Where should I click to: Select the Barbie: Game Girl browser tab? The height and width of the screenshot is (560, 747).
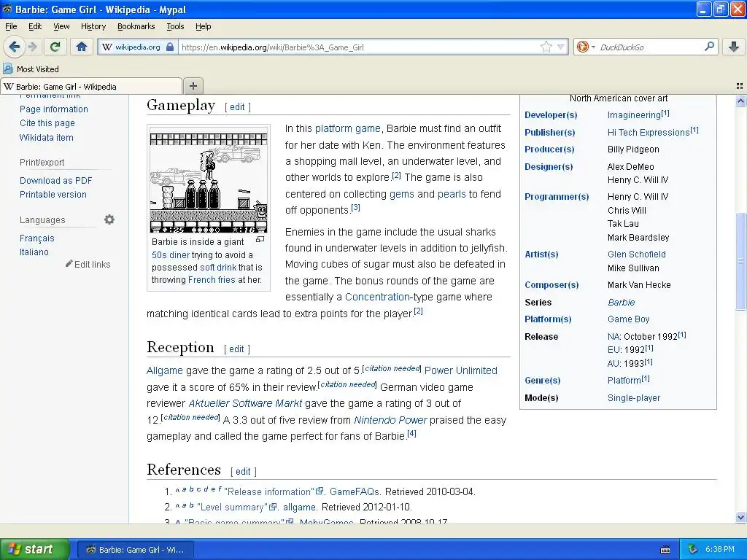[91, 86]
